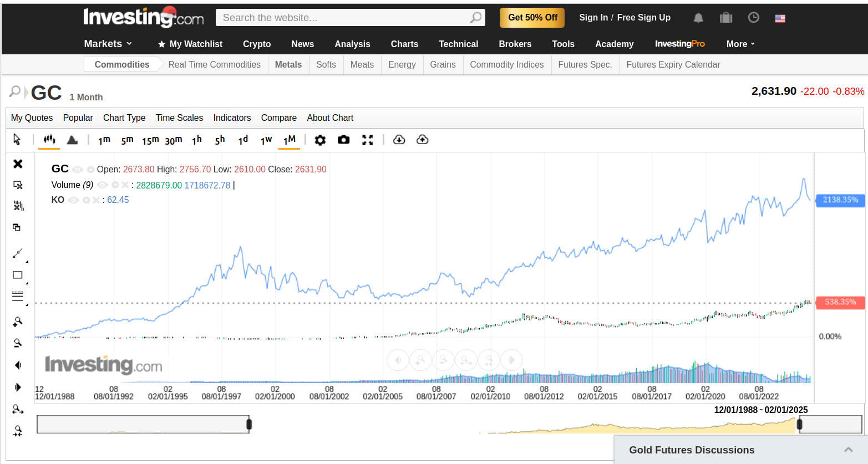The image size is (868, 464).
Task: Enter fullscreen chart mode
Action: 367,140
